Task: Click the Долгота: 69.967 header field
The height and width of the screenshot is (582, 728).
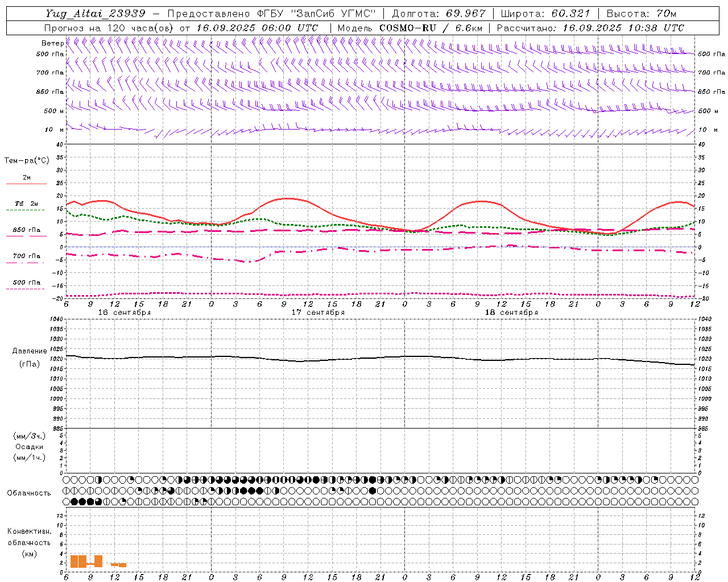Action: [x=439, y=14]
